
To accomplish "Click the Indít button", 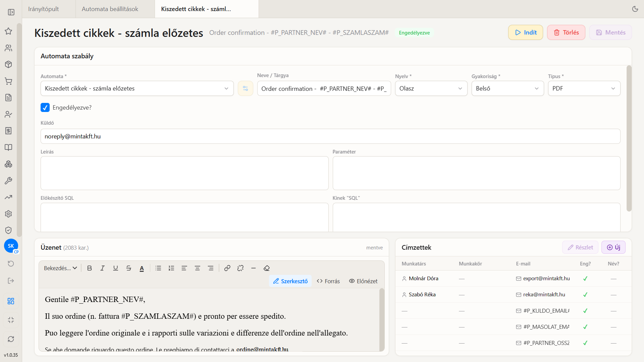I will click(526, 33).
